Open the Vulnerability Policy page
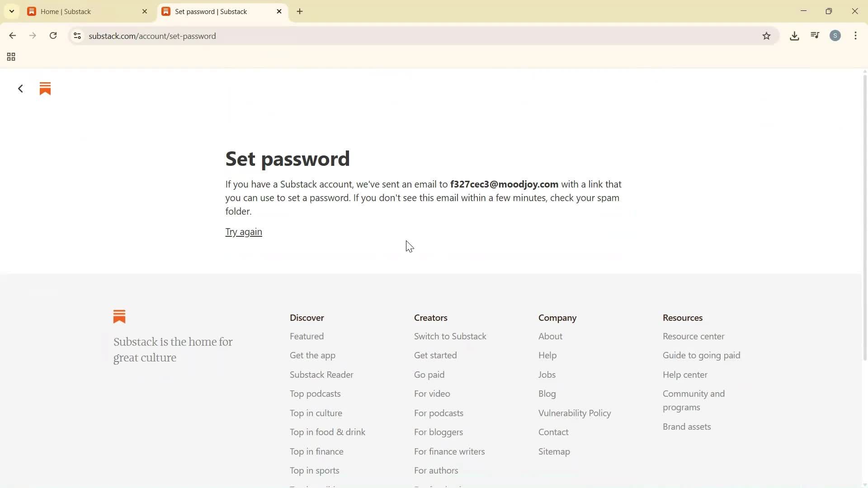 pyautogui.click(x=574, y=413)
